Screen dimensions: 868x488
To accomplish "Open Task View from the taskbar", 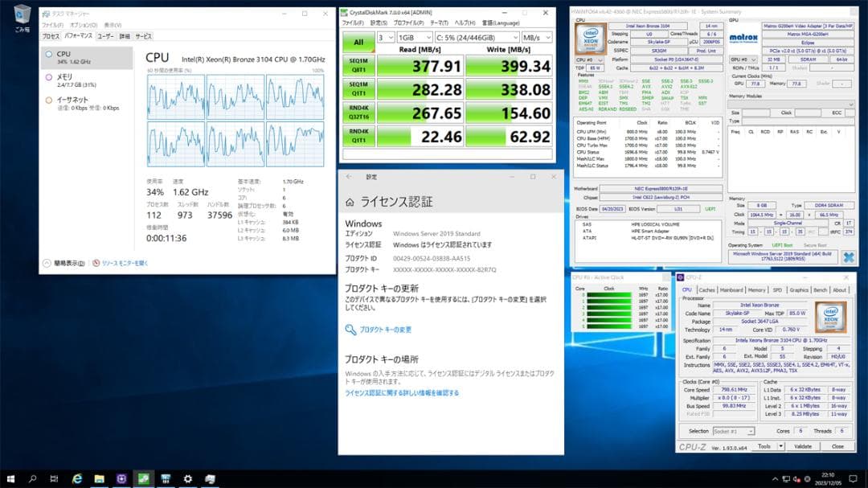I will click(x=54, y=478).
